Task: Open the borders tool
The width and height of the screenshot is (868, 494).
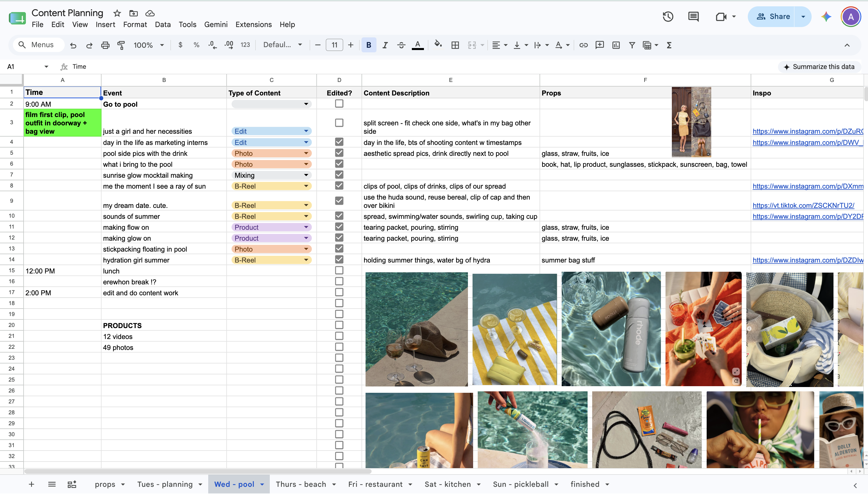Action: pos(455,45)
